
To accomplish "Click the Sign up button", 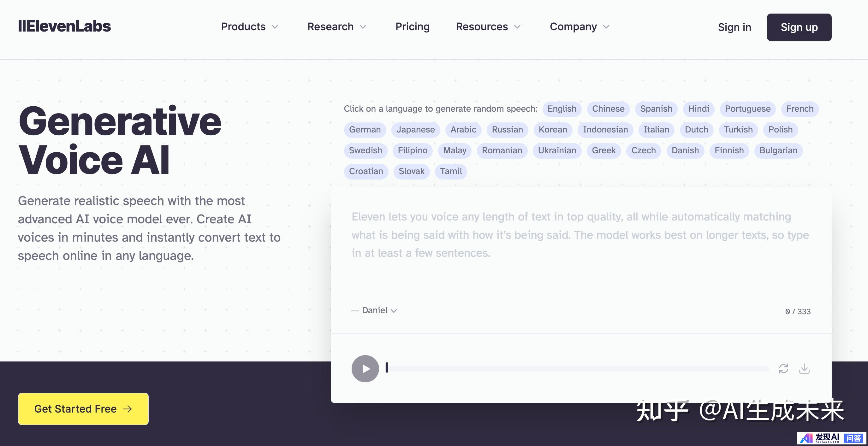I will point(799,27).
